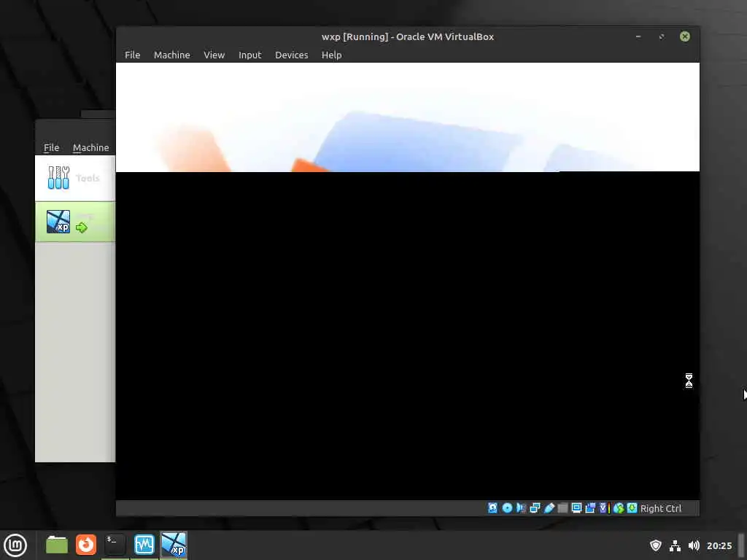Open the Files manager from the taskbar
747x560 pixels.
point(57,545)
